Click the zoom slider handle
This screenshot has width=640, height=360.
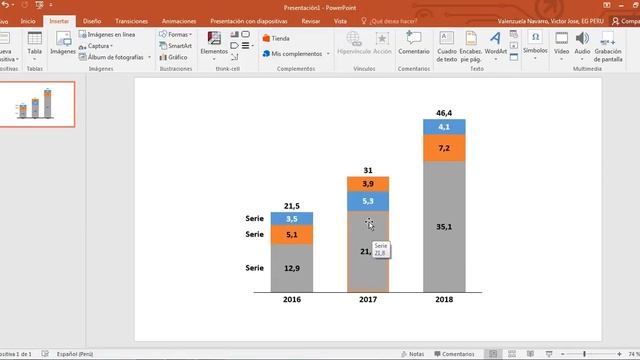tap(584, 354)
